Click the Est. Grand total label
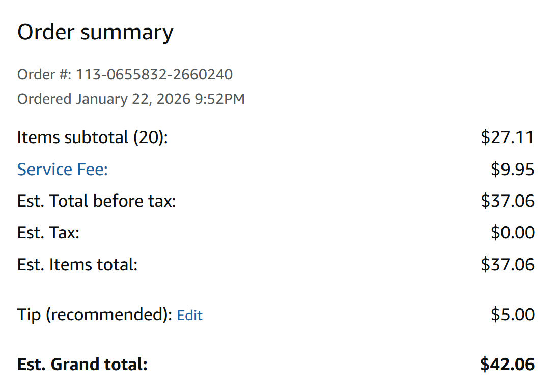 pyautogui.click(x=82, y=365)
